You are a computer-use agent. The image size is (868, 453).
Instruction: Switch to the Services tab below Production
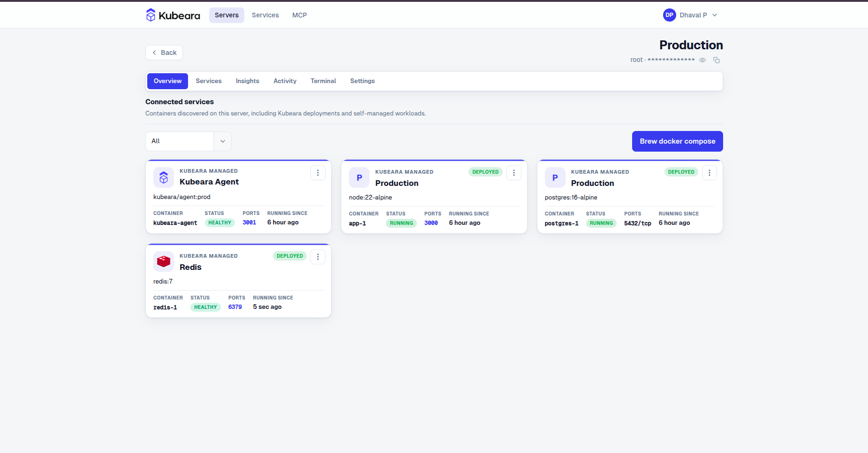[209, 81]
